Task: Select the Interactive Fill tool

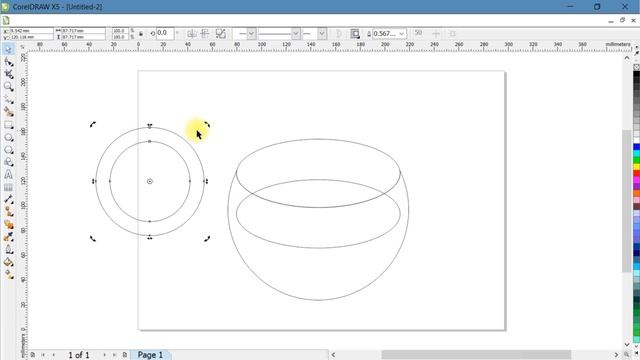Action: click(8, 275)
